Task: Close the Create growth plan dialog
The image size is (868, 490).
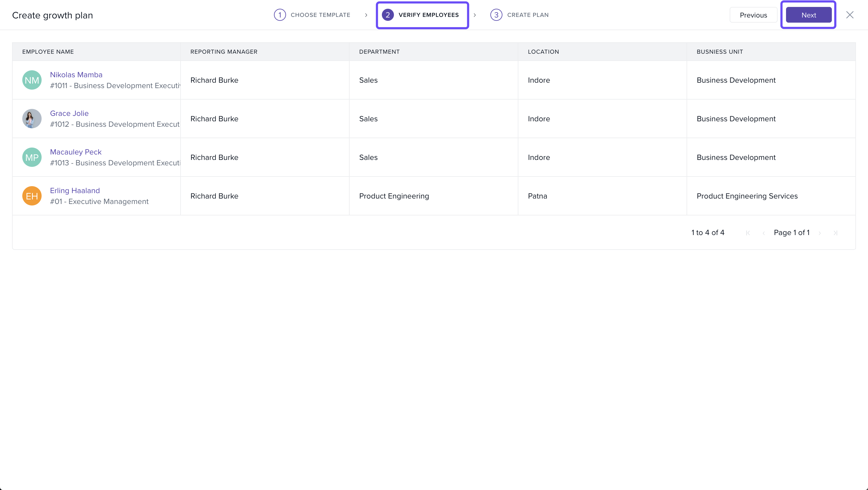Action: 850,15
